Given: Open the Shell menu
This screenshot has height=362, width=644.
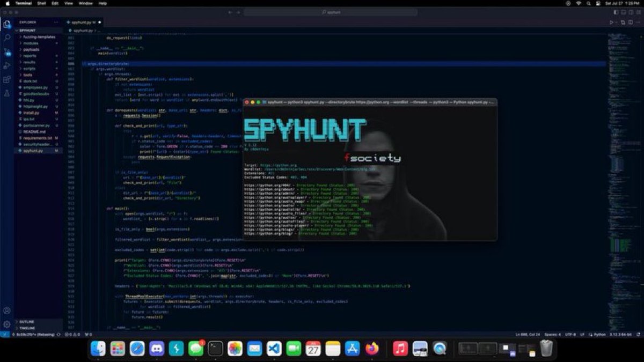Looking at the screenshot, I should [41, 3].
